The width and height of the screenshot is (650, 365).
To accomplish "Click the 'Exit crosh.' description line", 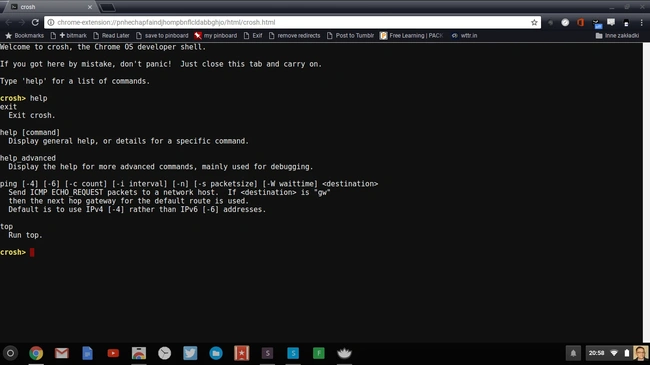I will point(32,115).
